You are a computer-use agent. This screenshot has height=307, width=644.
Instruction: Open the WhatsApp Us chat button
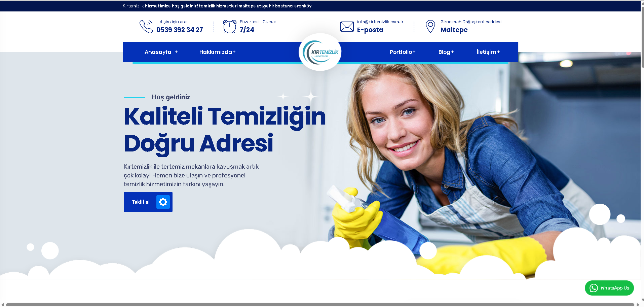(x=609, y=288)
